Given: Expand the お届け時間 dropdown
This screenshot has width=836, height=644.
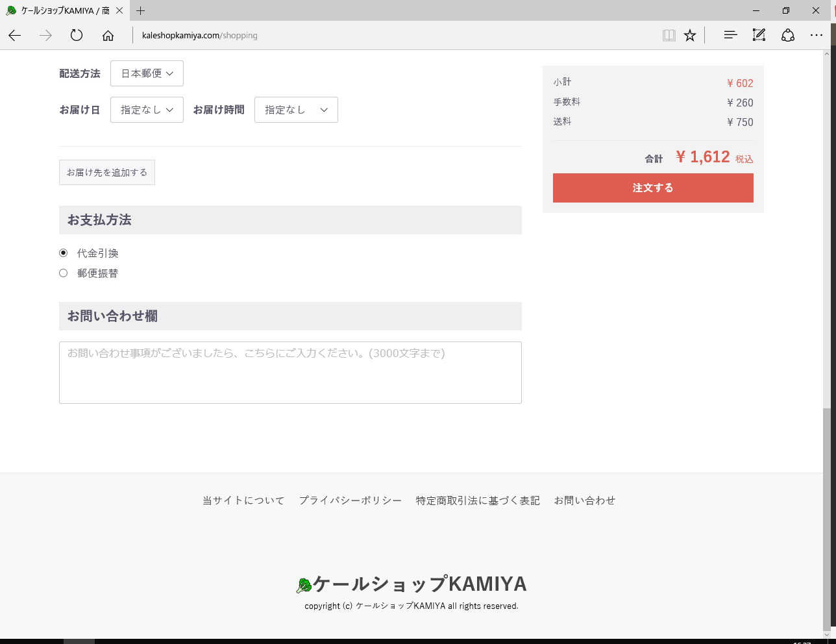Looking at the screenshot, I should point(296,110).
